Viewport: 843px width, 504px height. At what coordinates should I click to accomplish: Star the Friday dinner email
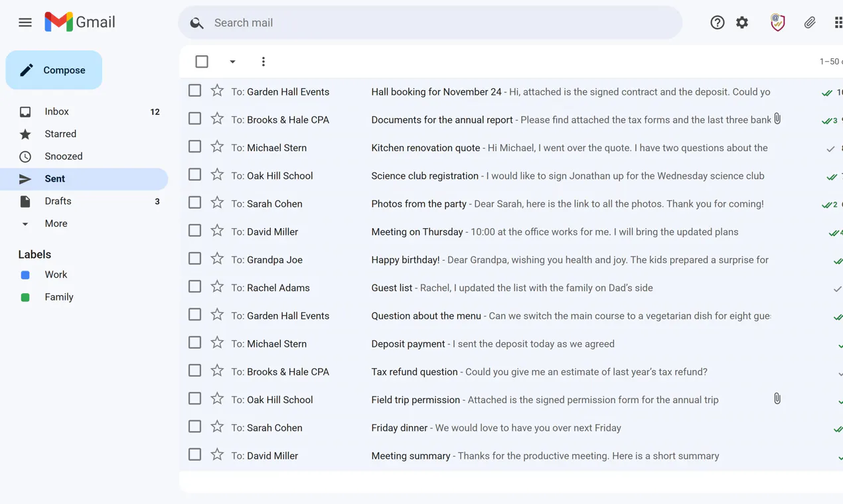point(217,427)
